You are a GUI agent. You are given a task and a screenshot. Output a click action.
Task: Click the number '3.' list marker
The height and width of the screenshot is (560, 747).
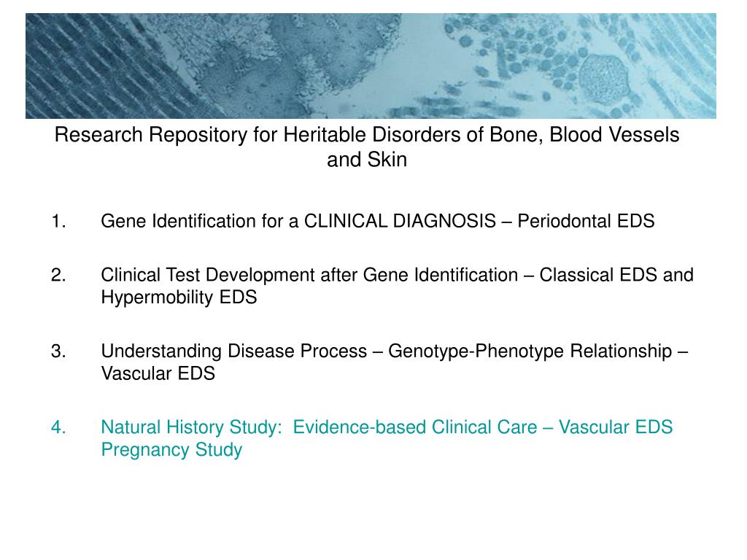click(58, 351)
